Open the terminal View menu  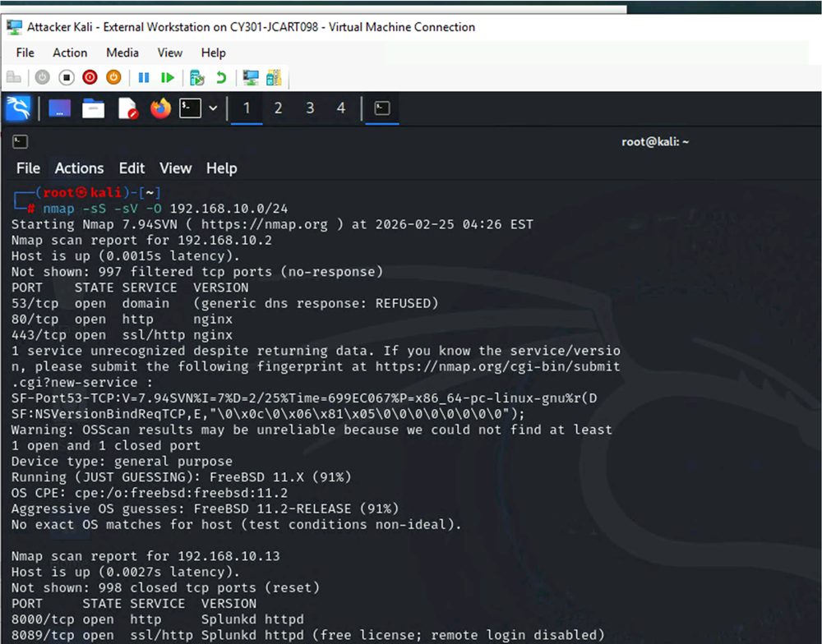tap(176, 168)
